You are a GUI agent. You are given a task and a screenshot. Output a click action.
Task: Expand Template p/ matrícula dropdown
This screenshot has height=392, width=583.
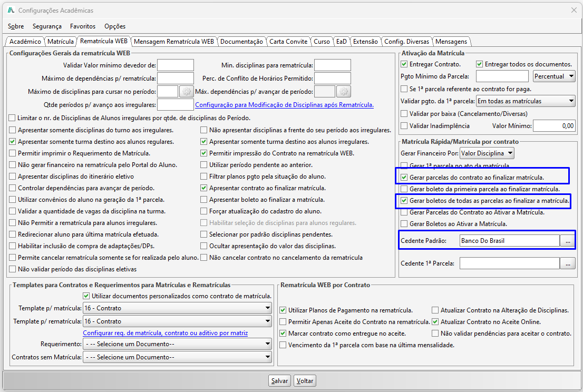pos(177,308)
